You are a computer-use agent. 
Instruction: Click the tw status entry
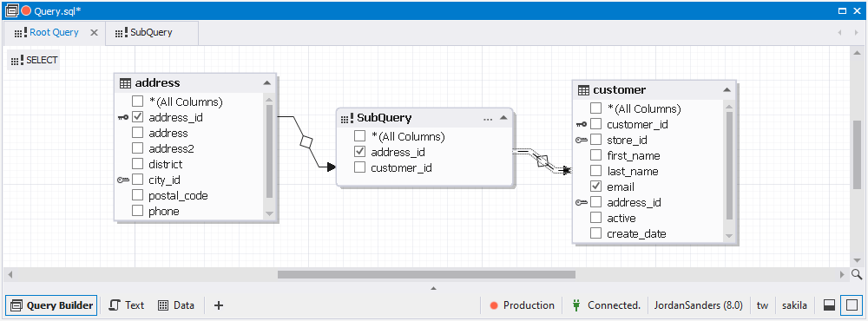762,305
